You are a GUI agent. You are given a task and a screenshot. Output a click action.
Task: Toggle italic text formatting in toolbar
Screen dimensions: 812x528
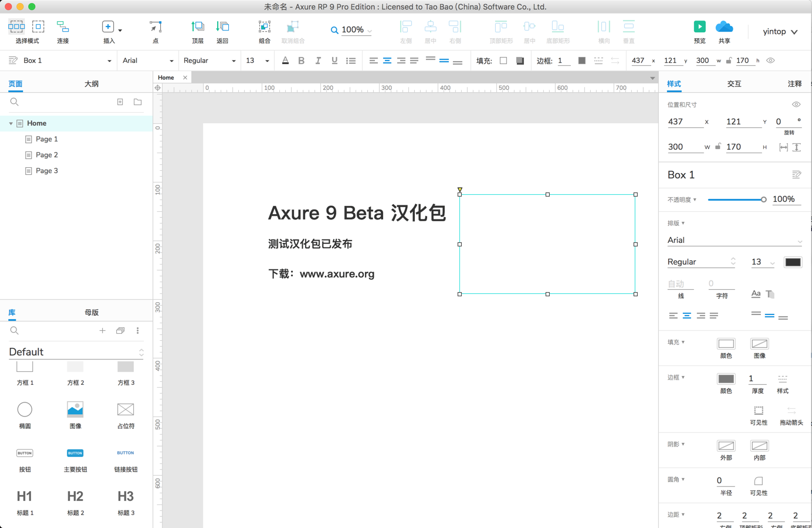pos(318,60)
